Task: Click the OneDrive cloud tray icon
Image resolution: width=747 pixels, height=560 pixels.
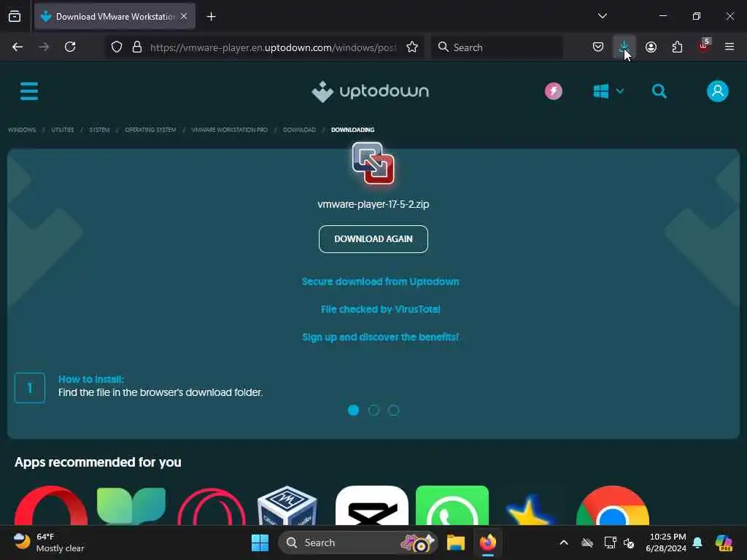Action: click(x=587, y=542)
